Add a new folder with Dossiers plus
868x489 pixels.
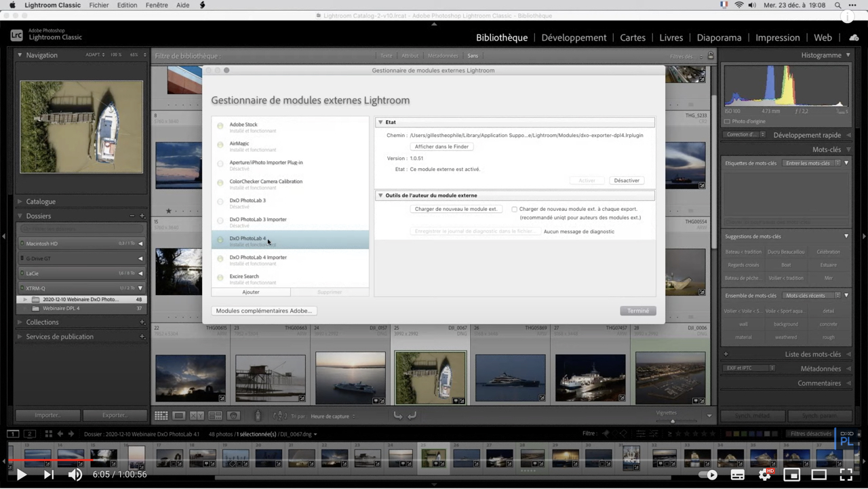(x=142, y=216)
